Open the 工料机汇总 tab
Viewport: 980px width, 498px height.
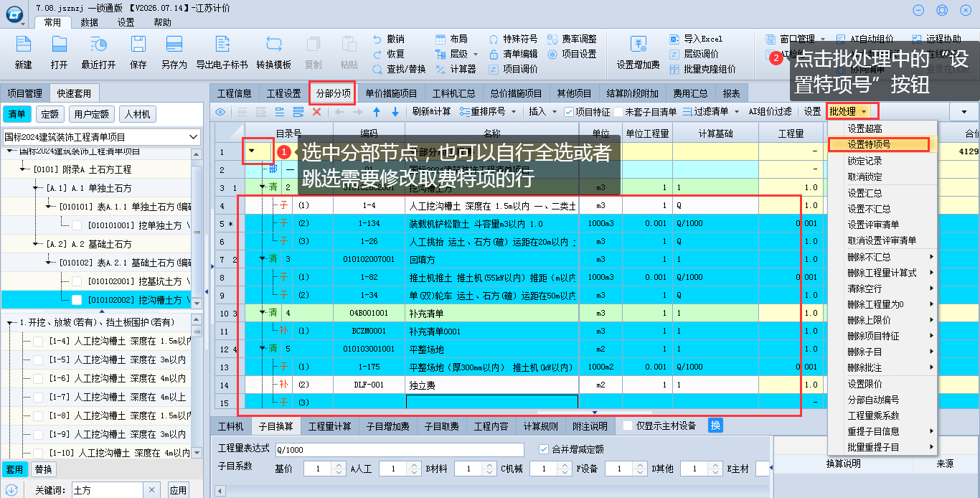tap(453, 93)
